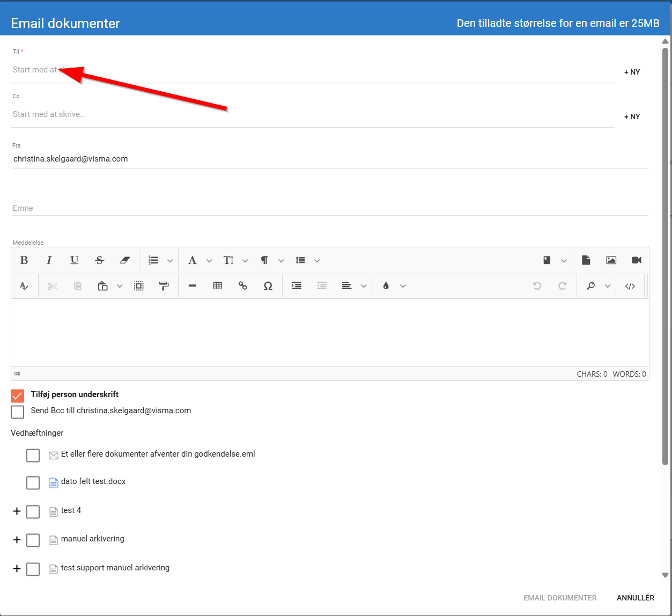The width and height of the screenshot is (672, 616).
Task: Insert an image in the message
Action: coord(611,260)
